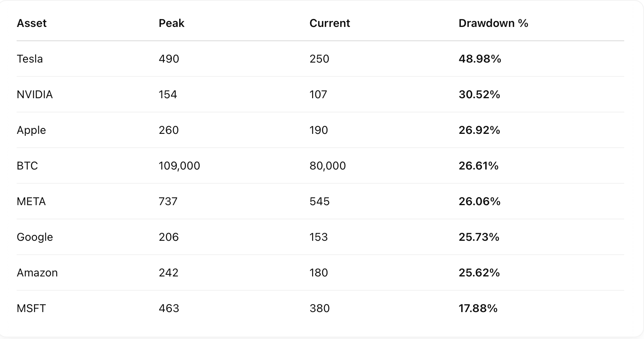The image size is (644, 339).
Task: Select the Tesla asset cell
Action: point(30,59)
